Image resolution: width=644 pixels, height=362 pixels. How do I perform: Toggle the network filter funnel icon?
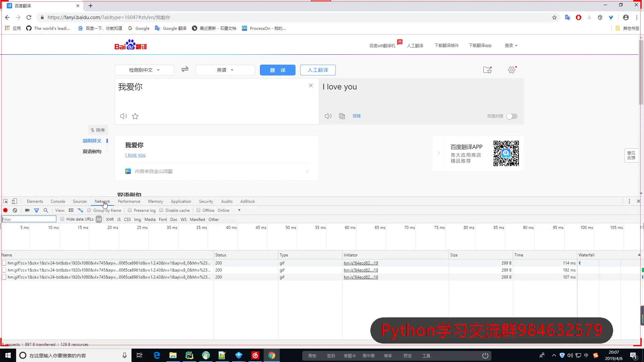tap(37, 210)
